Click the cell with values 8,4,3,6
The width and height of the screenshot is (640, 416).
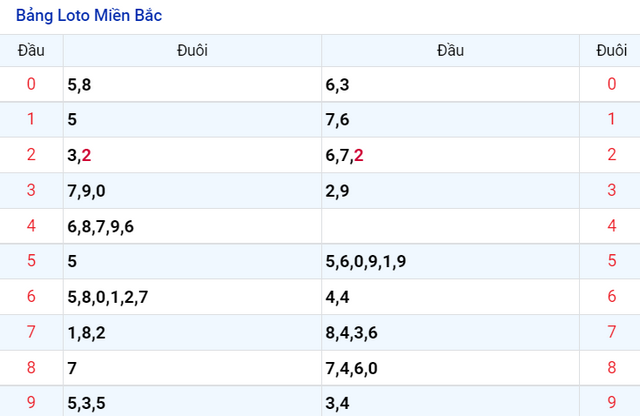point(450,332)
